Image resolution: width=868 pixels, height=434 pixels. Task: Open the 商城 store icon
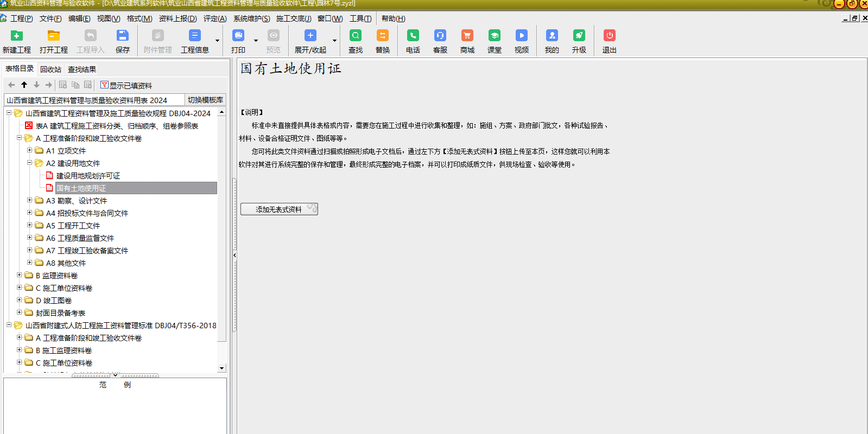click(x=467, y=36)
